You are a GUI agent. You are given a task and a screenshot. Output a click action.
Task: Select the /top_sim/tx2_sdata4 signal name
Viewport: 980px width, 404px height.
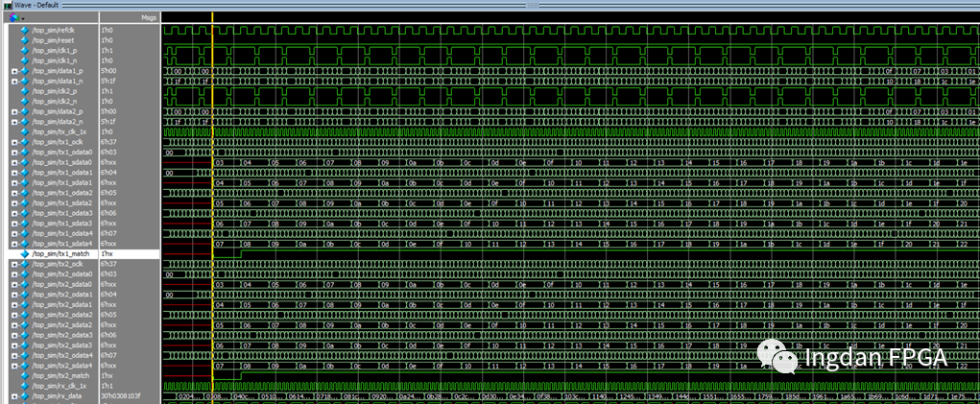(61, 366)
